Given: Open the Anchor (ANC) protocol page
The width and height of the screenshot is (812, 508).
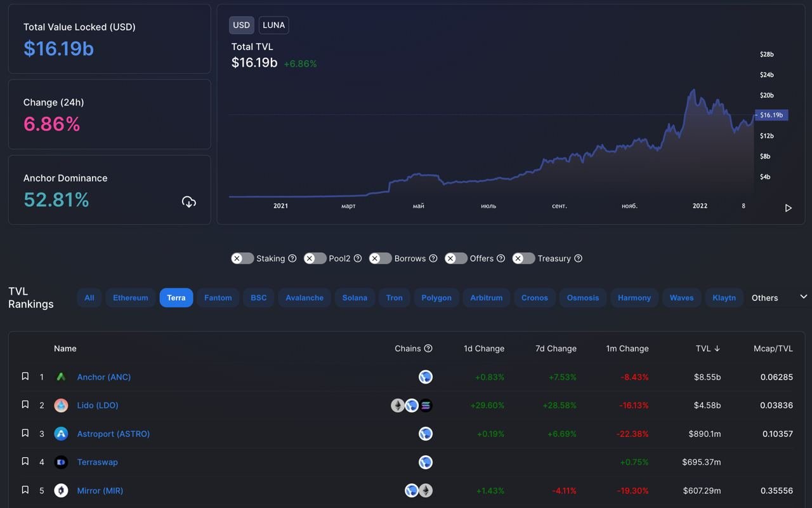Looking at the screenshot, I should tap(104, 377).
